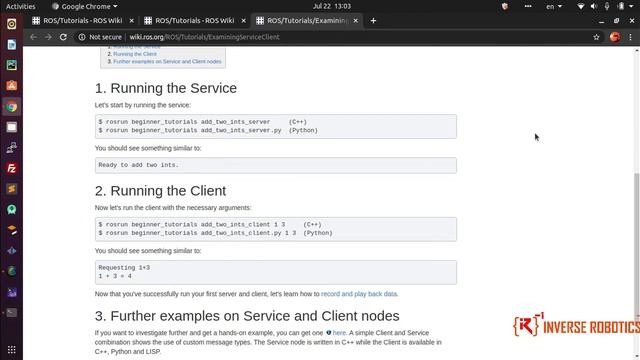Follow 'Further examples on Service and Client nodes' link
Viewport: 640px width, 360px height.
click(167, 62)
